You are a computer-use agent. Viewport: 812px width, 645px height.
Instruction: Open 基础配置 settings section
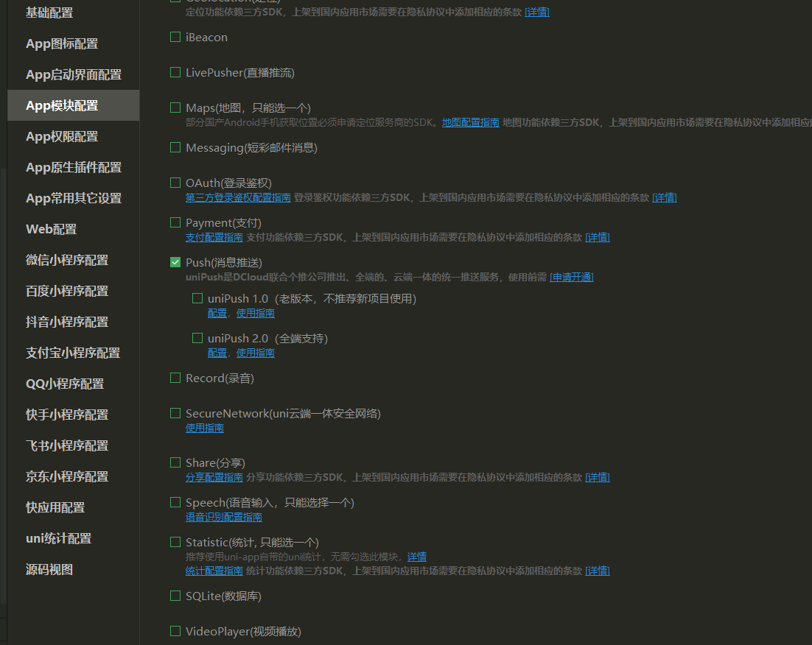click(x=49, y=13)
